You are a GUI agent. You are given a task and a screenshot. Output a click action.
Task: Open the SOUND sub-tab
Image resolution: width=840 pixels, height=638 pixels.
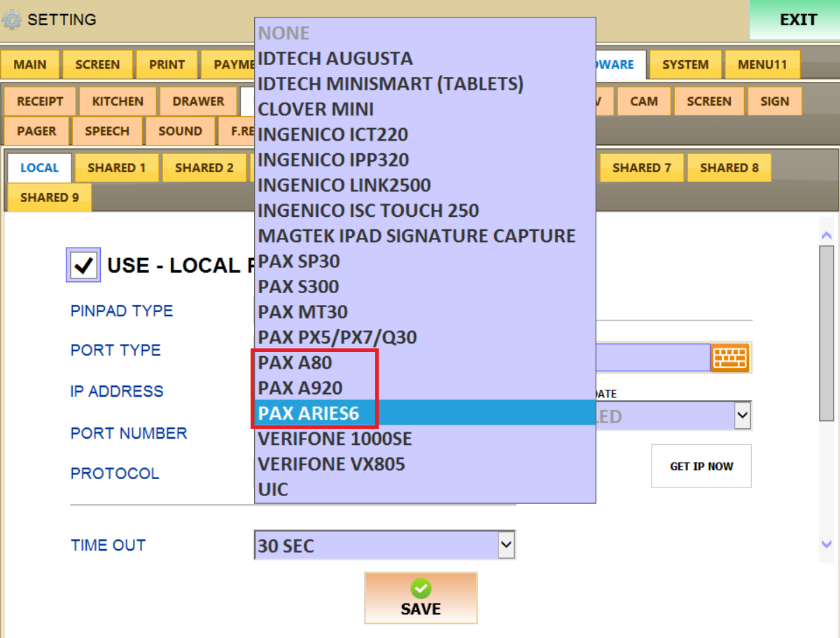pyautogui.click(x=180, y=131)
